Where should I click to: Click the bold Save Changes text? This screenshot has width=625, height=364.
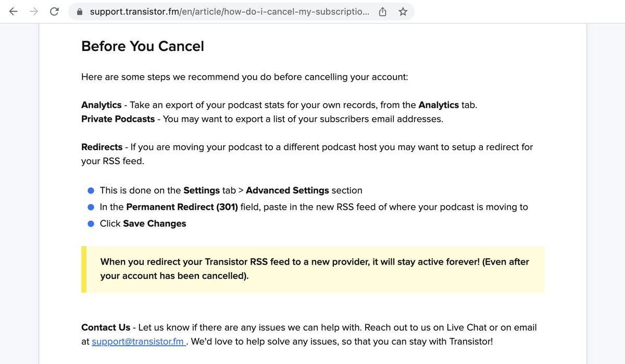[x=154, y=224]
